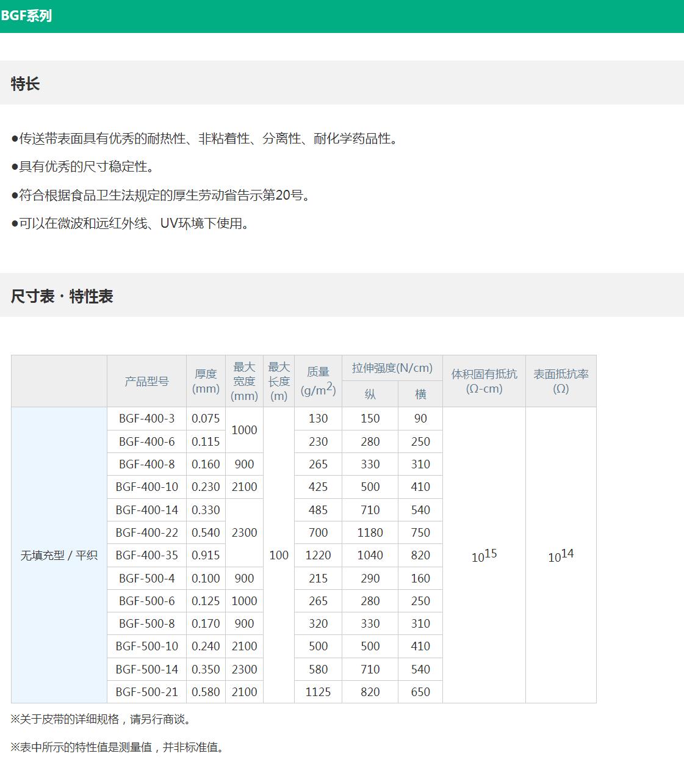This screenshot has height=784, width=684.
Task: Click the 最大宽度 (mm) column header
Action: (x=244, y=381)
